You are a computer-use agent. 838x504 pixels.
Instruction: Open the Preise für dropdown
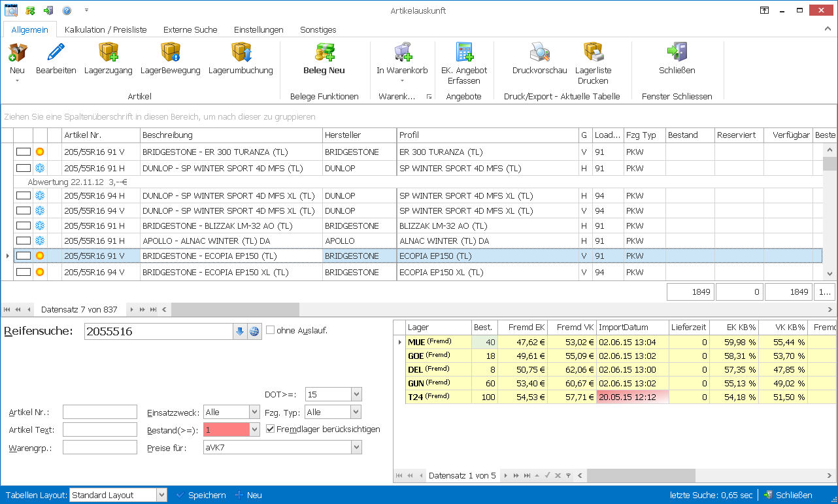356,447
